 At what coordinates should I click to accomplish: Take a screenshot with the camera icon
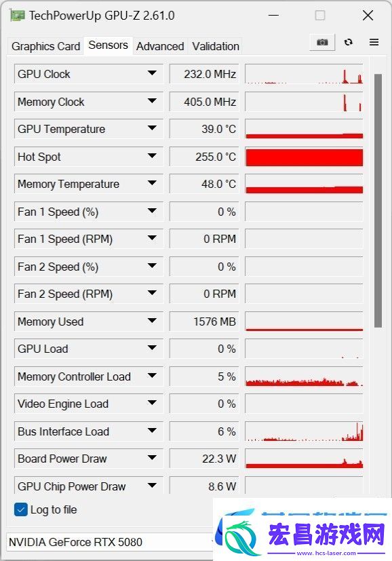coord(322,43)
